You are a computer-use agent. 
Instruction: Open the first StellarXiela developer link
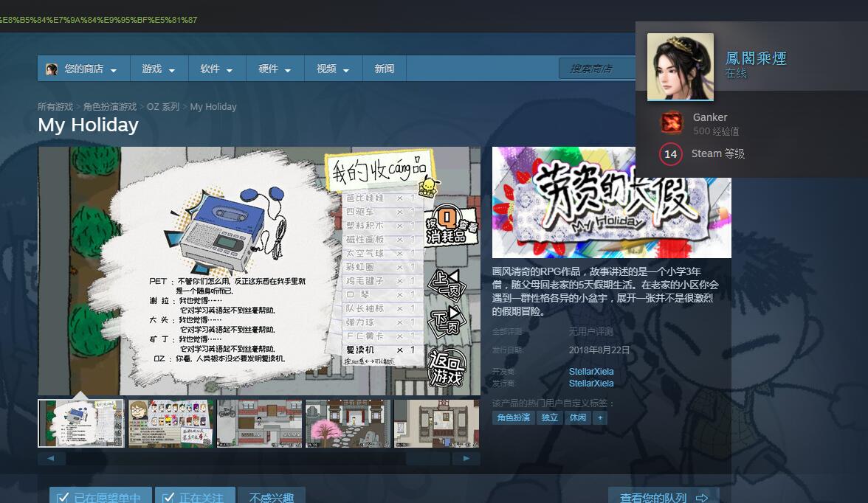(x=591, y=371)
